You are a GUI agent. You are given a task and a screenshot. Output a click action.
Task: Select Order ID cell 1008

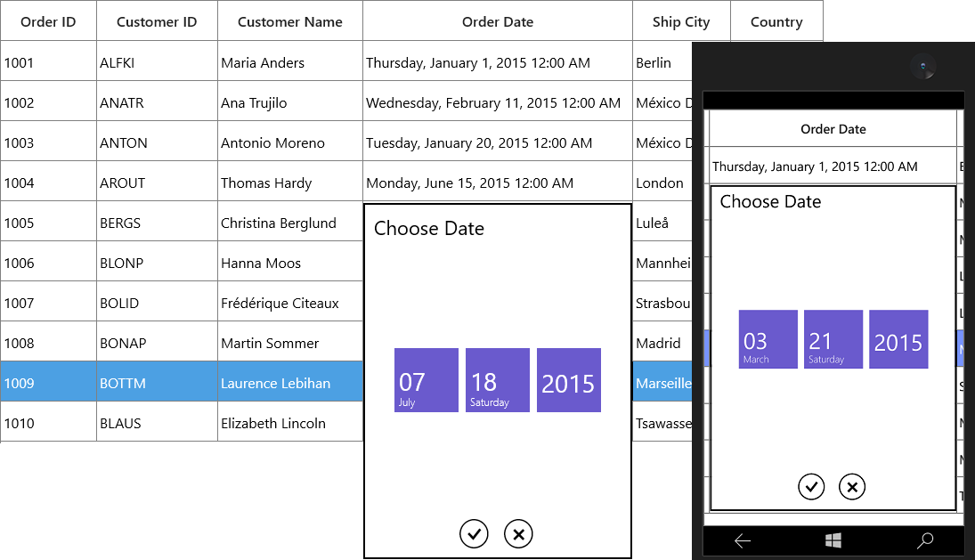coord(48,342)
